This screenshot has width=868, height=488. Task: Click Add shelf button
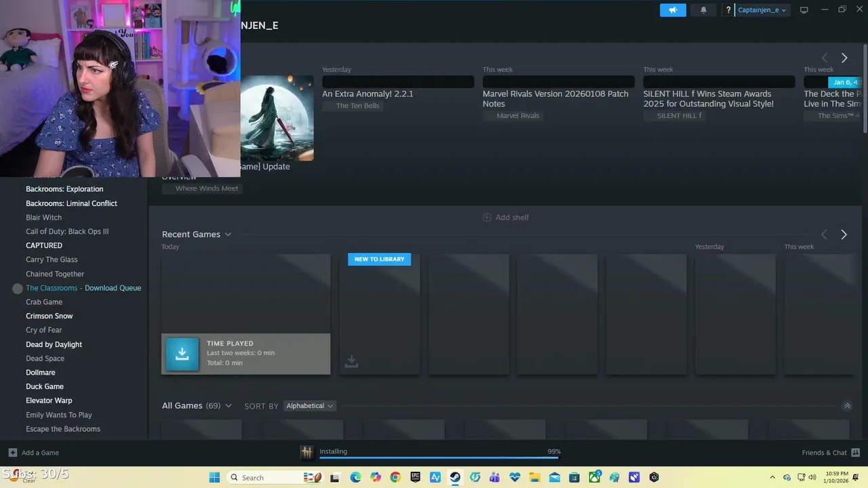(505, 218)
